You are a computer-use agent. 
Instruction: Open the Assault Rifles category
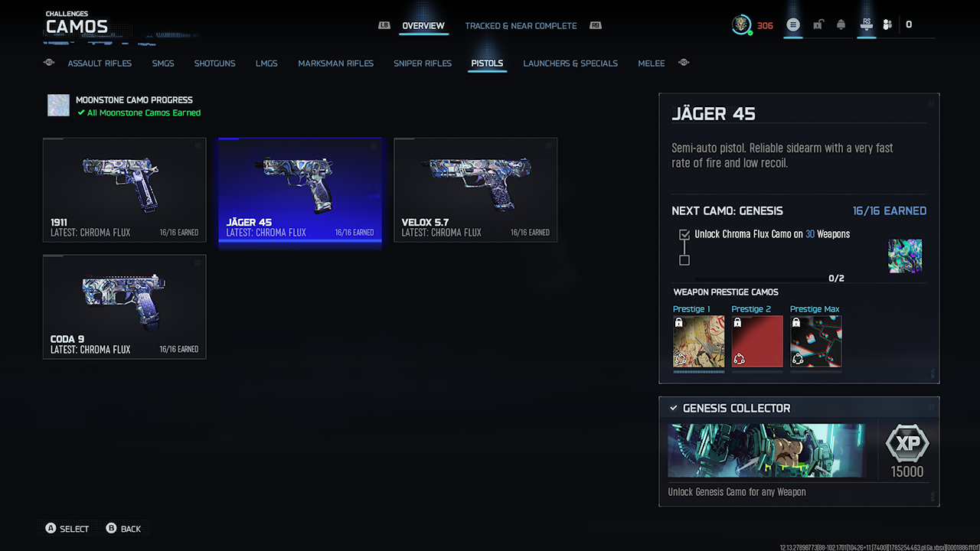(100, 64)
